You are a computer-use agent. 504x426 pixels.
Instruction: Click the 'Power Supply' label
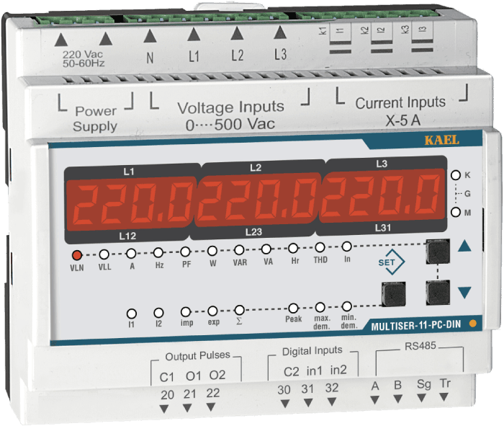96,119
